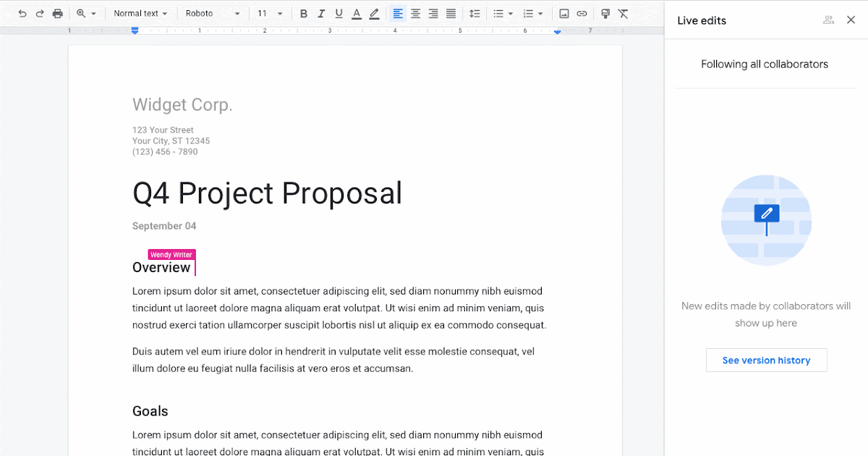Toggle bold formatting
868x456 pixels.
[x=304, y=14]
